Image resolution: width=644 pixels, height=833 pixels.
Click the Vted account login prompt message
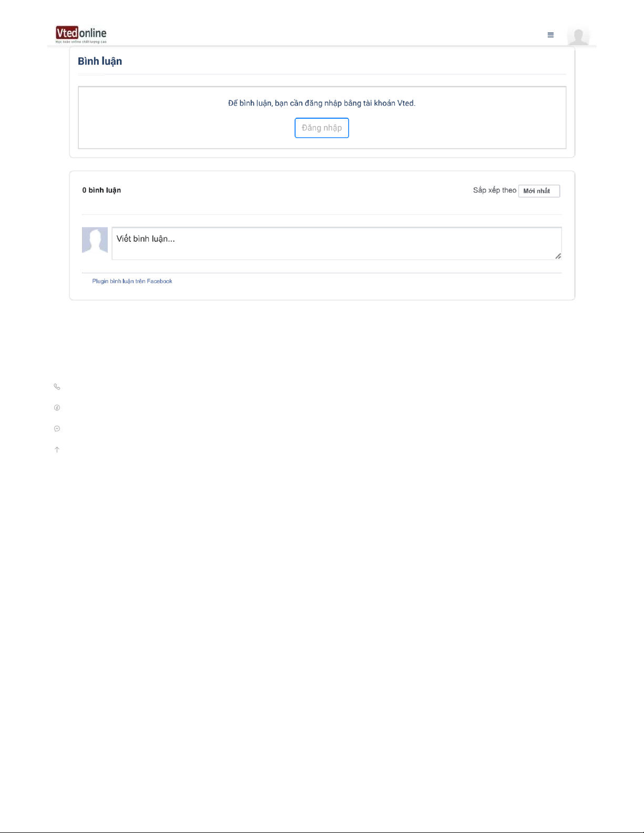click(x=322, y=103)
